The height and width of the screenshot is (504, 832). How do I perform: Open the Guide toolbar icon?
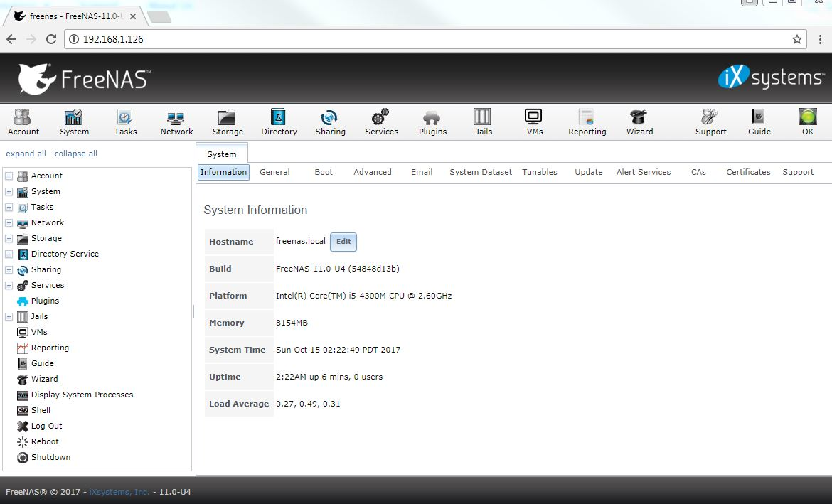[759, 122]
